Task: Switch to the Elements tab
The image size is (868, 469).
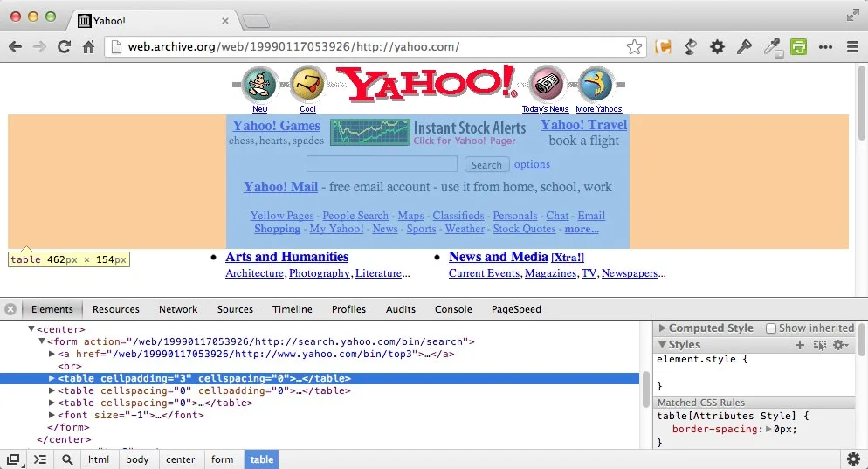Action: pyautogui.click(x=52, y=309)
